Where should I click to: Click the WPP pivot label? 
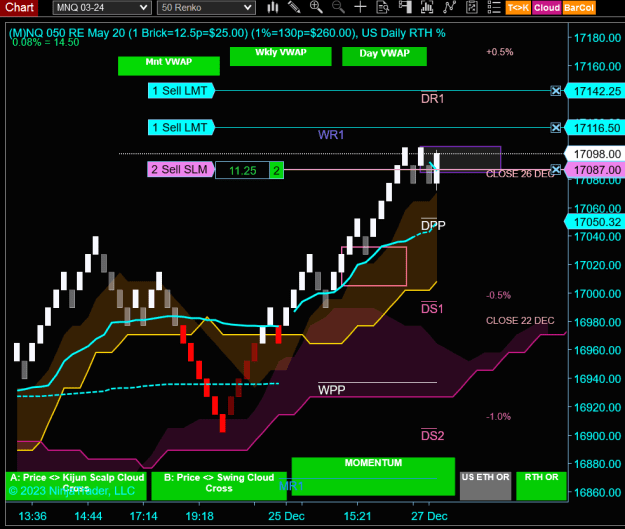pyautogui.click(x=332, y=390)
